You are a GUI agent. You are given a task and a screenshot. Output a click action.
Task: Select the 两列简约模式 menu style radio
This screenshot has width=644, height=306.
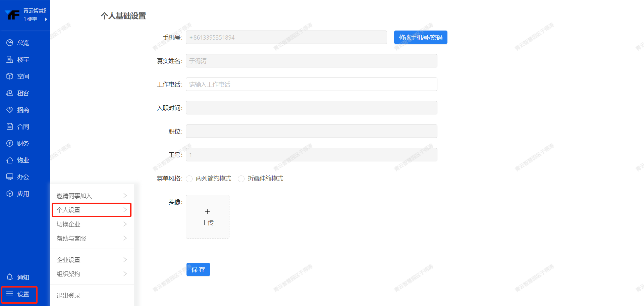[190, 179]
